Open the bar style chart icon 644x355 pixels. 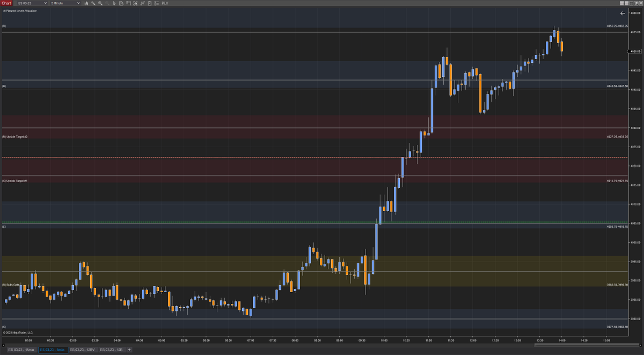pos(86,3)
